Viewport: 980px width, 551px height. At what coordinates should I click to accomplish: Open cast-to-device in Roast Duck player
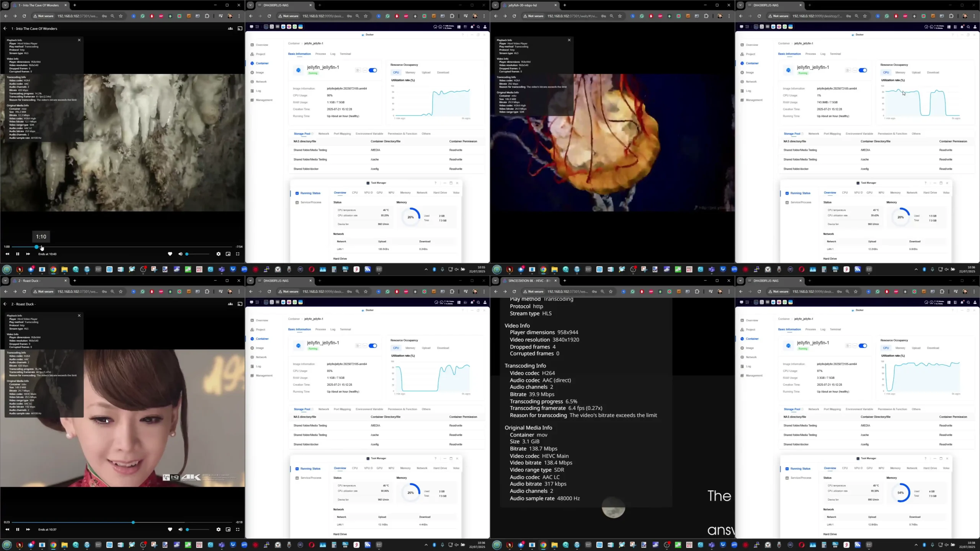coord(240,304)
